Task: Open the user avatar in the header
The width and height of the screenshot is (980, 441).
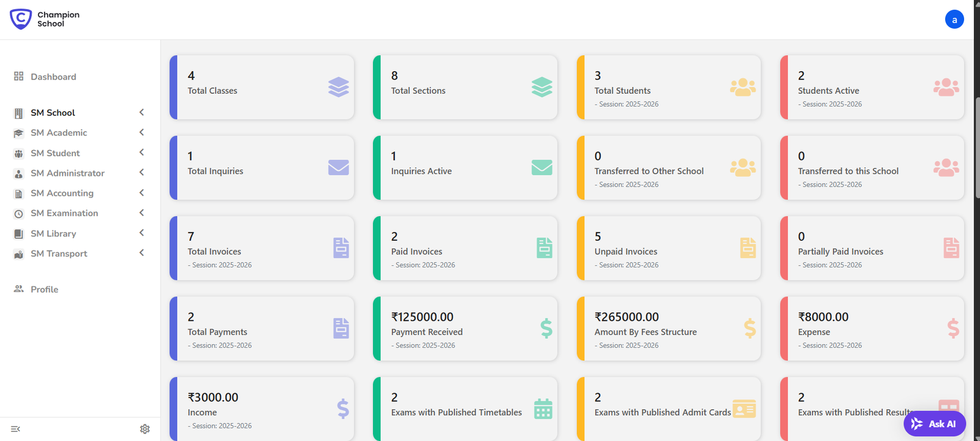Action: click(x=954, y=20)
